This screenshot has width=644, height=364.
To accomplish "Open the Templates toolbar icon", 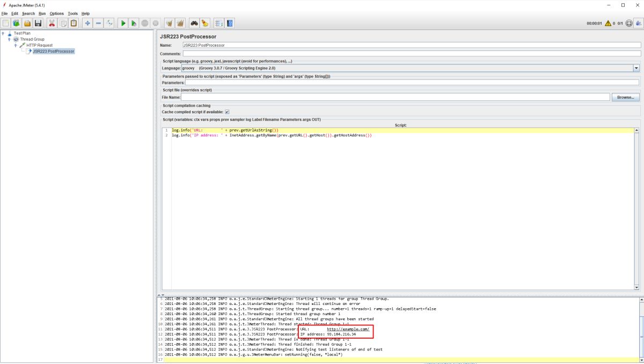I will click(16, 23).
